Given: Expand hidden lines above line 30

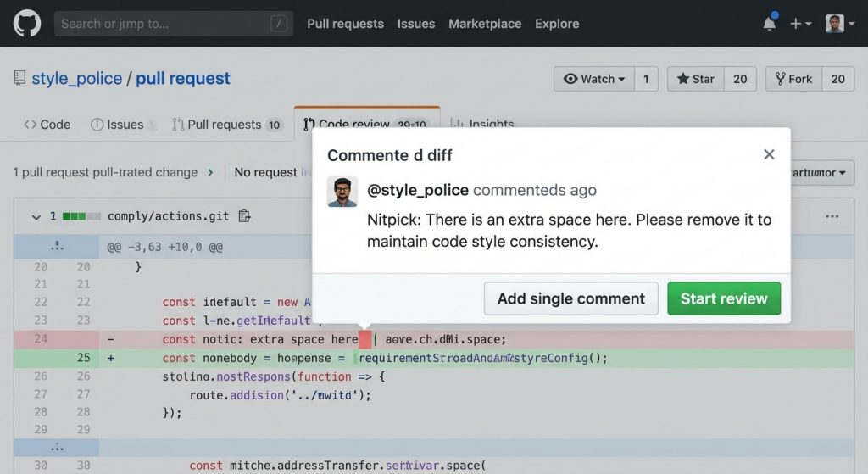Looking at the screenshot, I should [56, 446].
